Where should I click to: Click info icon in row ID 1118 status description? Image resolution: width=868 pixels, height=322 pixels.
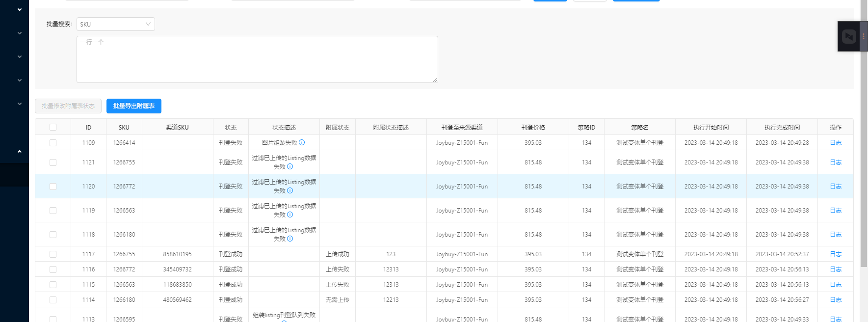(290, 239)
